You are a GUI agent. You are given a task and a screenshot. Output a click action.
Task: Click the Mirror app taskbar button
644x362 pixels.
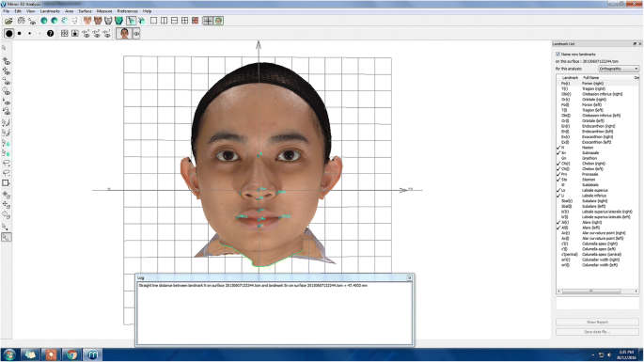tap(93, 354)
